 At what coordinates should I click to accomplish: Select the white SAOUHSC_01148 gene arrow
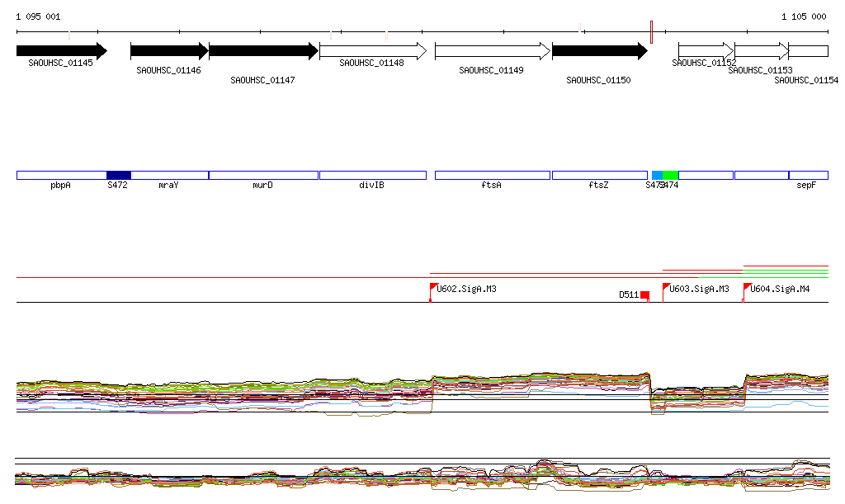(373, 51)
